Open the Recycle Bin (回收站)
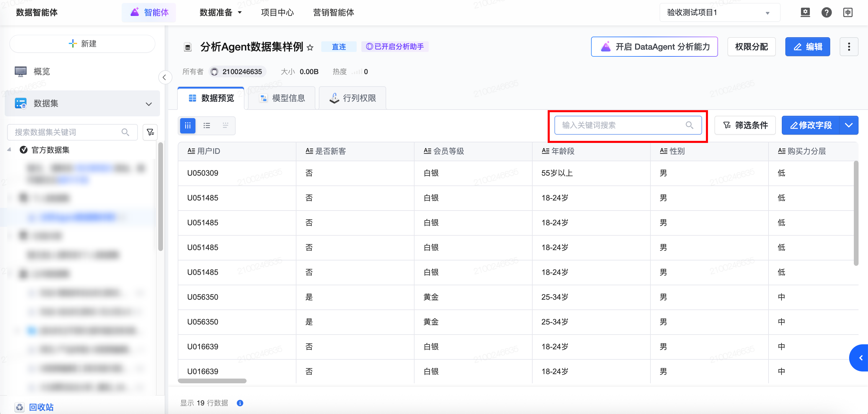Viewport: 868px width, 414px height. tap(41, 407)
